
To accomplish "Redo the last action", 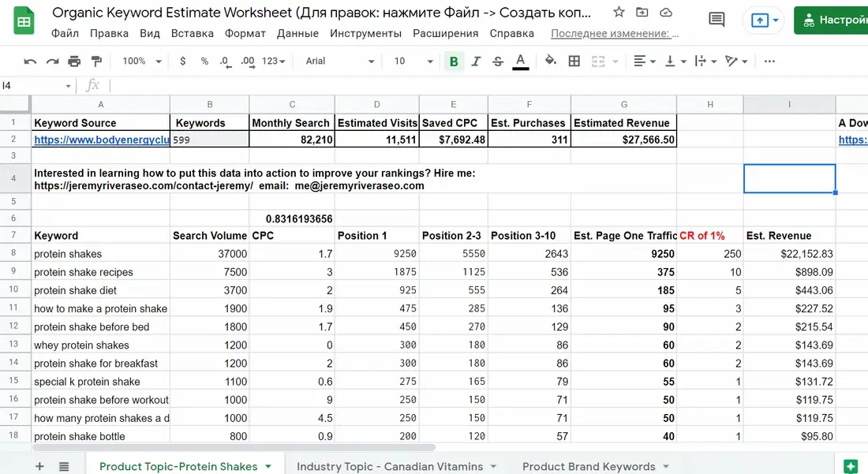I will click(x=52, y=62).
